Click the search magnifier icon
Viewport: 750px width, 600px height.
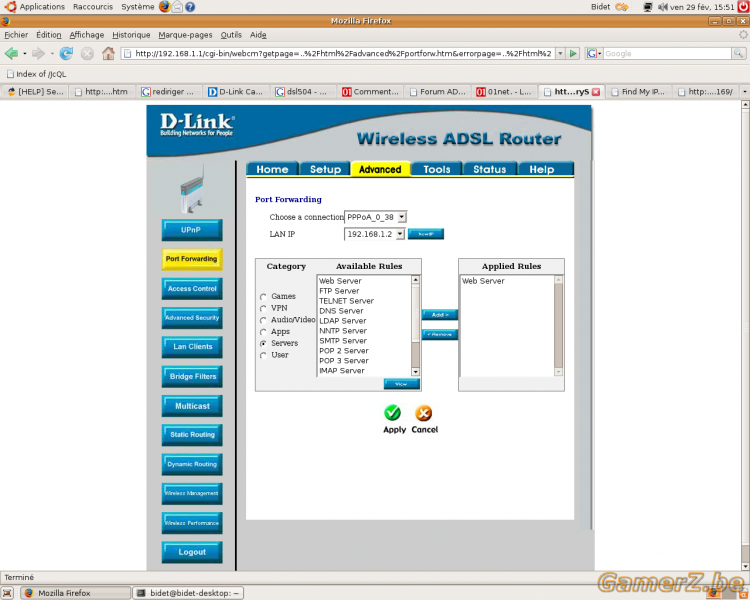tap(739, 54)
